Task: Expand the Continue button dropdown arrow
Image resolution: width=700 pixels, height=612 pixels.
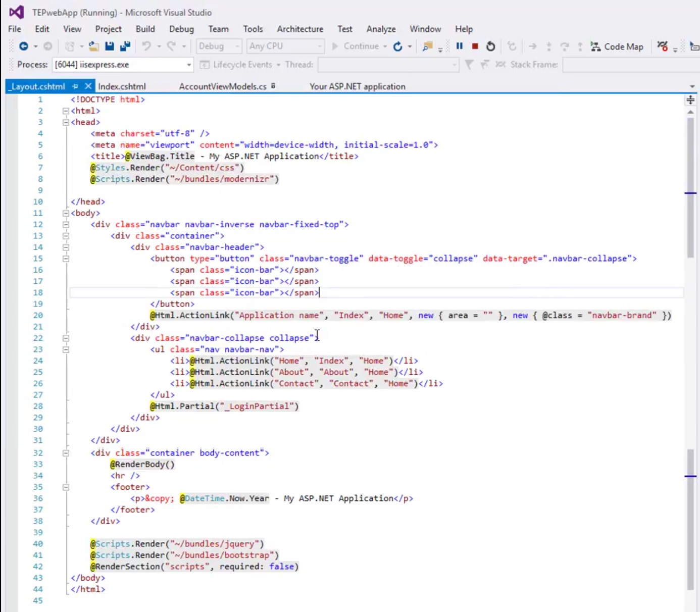Action: tap(385, 46)
